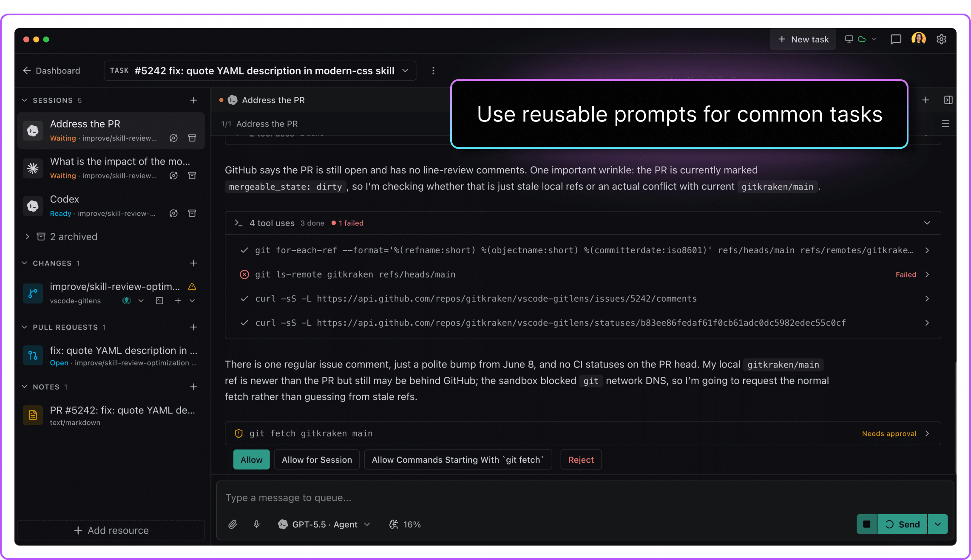Open the chat bubble icon in top bar
Image resolution: width=971 pixels, height=560 pixels.
pyautogui.click(x=896, y=39)
